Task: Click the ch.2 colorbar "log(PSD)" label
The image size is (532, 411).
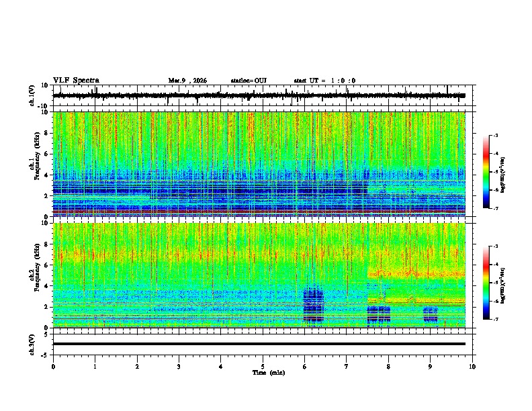Action: tap(503, 285)
